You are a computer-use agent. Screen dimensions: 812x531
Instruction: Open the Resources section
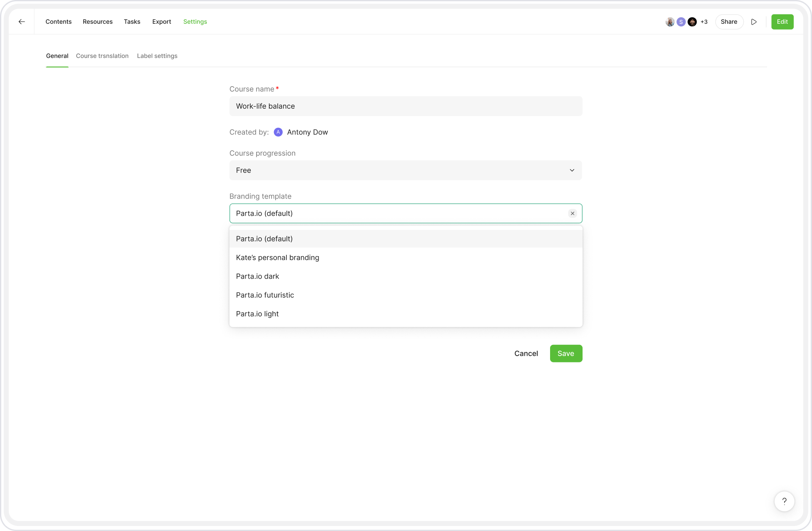click(x=97, y=22)
